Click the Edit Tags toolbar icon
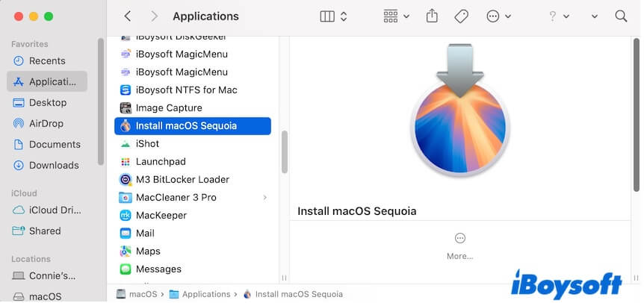This screenshot has width=644, height=303. (x=461, y=16)
